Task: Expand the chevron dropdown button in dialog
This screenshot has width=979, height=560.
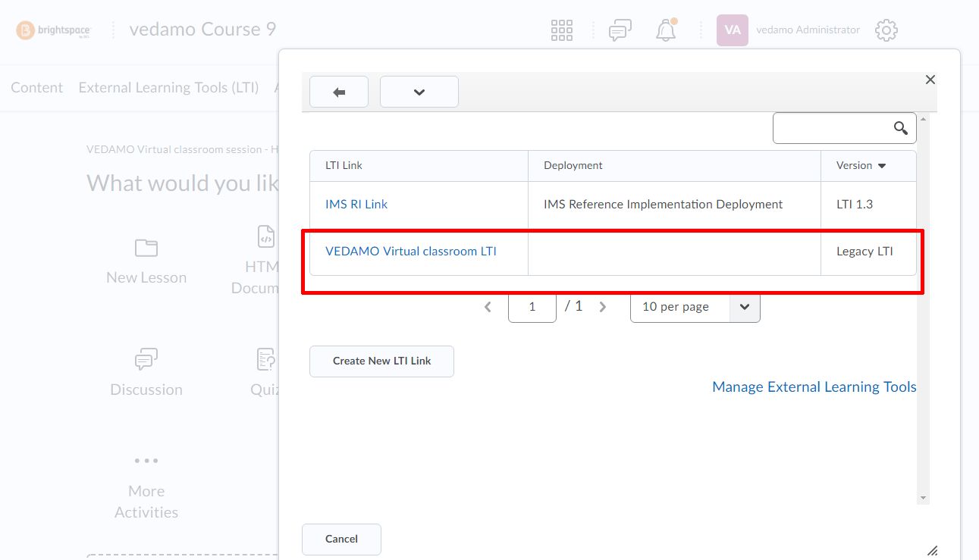Action: coord(419,92)
